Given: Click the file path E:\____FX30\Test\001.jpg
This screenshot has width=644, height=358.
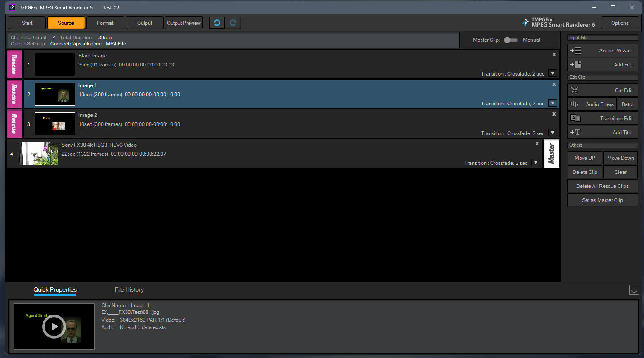Looking at the screenshot, I should coord(131,312).
